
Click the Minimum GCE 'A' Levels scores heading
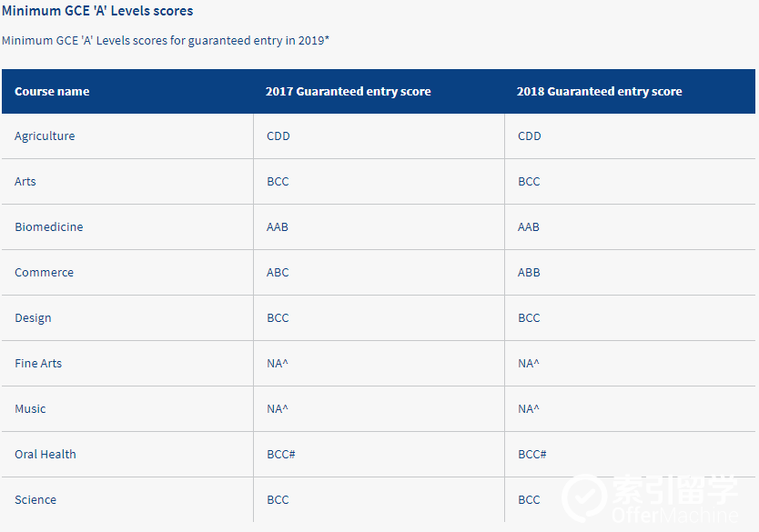(97, 11)
